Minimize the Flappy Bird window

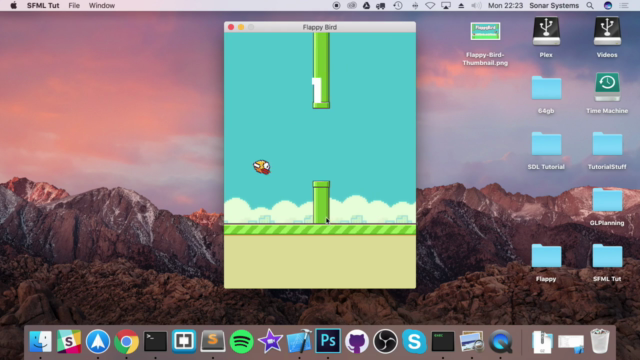pos(241,27)
